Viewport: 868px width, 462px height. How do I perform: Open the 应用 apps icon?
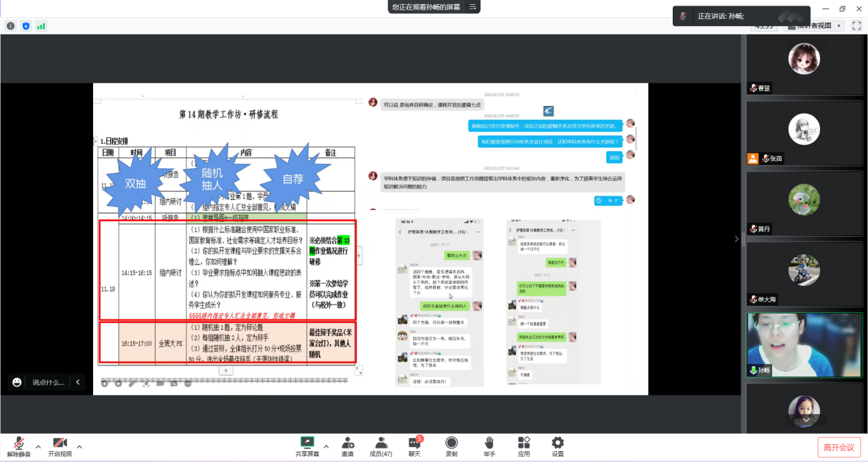[523, 443]
